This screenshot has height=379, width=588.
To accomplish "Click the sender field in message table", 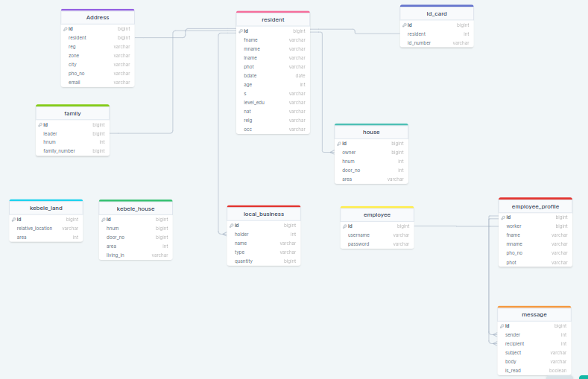I will point(534,335).
